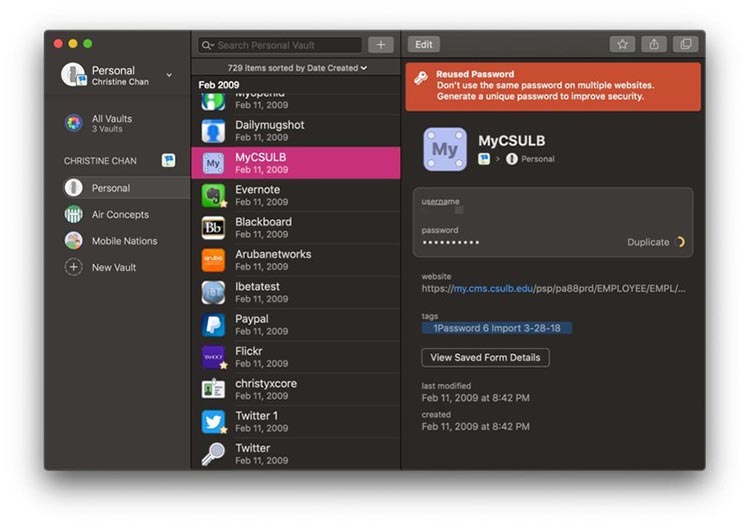Click the All Vaults colorful icon

74,123
